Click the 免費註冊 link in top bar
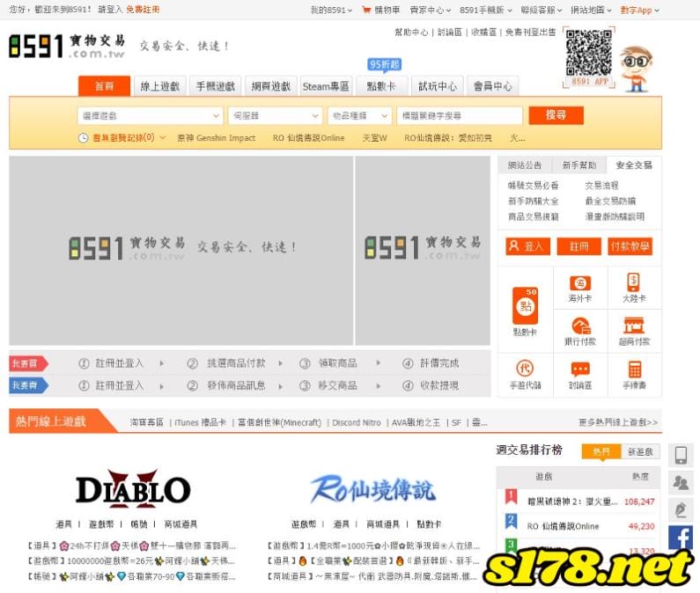700x593 pixels. pyautogui.click(x=143, y=10)
